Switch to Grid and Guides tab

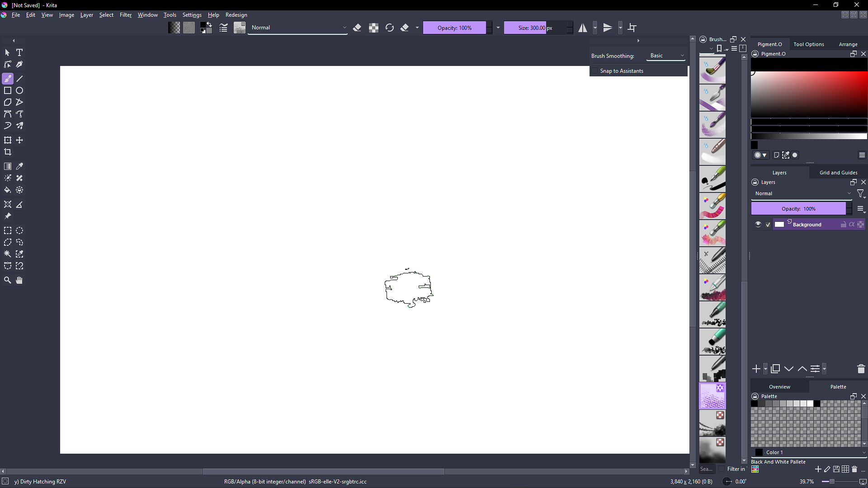pos(838,173)
